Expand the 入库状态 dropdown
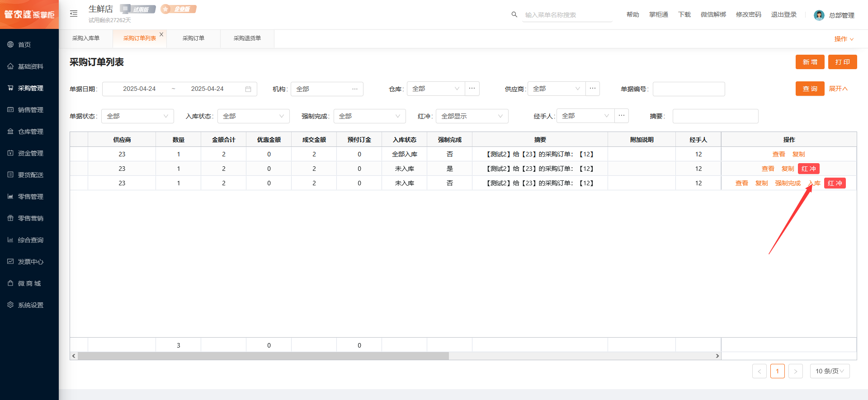This screenshot has height=400, width=868. coord(254,116)
